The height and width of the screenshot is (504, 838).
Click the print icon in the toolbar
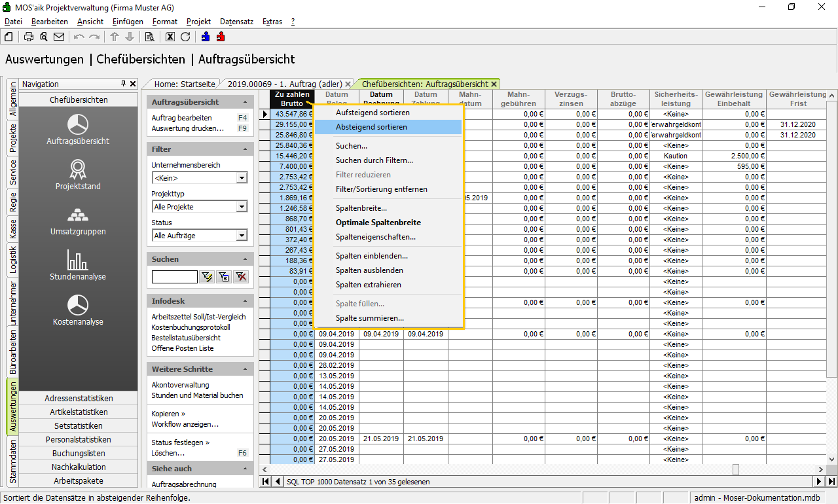[29, 37]
